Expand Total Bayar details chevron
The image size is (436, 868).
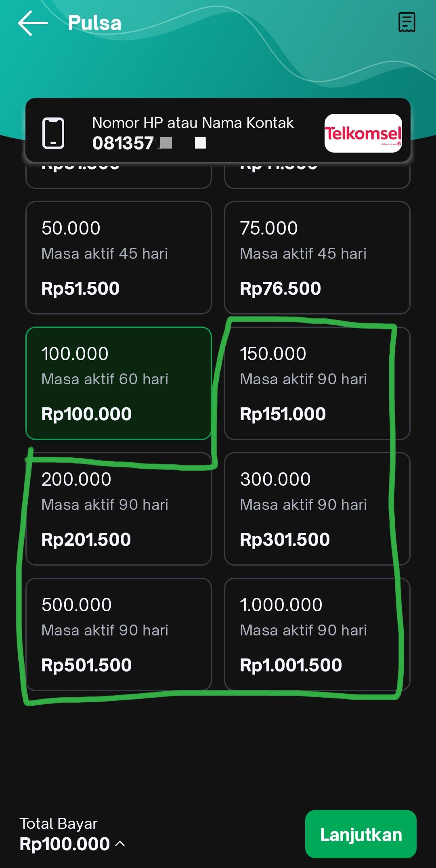pos(120,843)
